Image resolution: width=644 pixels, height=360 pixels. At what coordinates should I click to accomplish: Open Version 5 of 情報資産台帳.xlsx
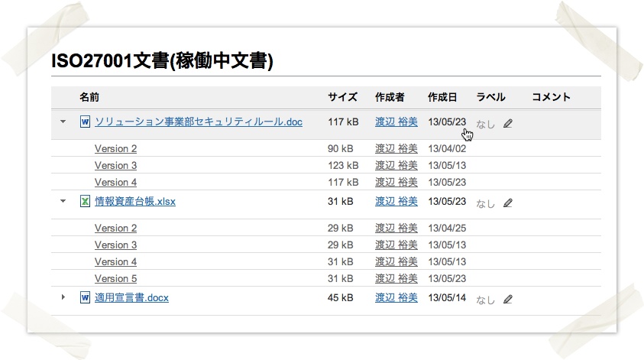(115, 279)
